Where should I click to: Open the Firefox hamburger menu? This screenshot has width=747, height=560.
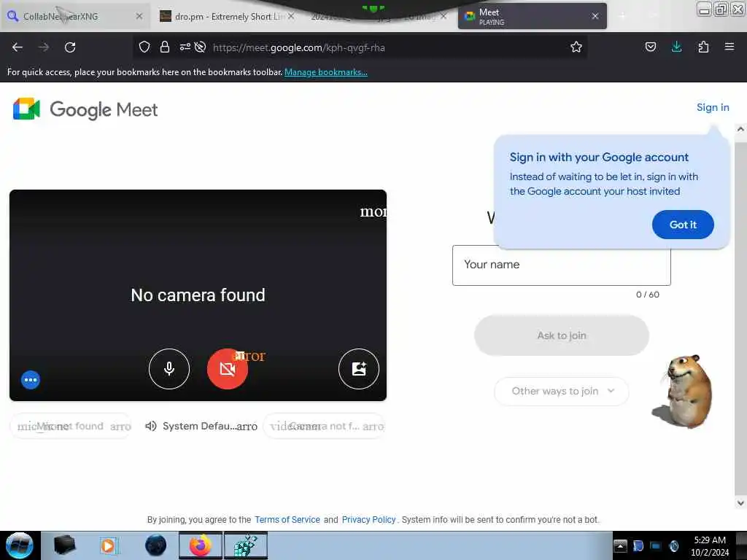[729, 47]
